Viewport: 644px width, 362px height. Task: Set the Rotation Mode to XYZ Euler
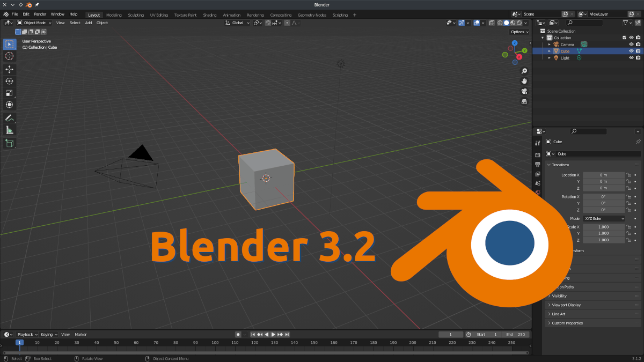click(x=604, y=218)
